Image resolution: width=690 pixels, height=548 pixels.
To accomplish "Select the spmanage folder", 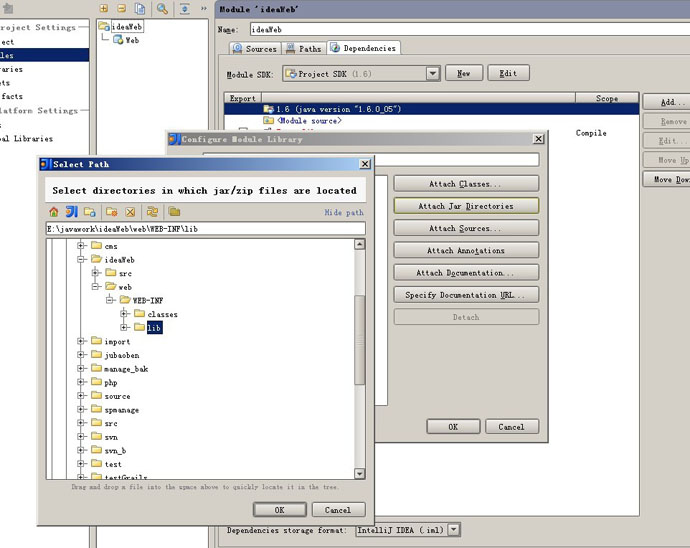I will [x=121, y=410].
